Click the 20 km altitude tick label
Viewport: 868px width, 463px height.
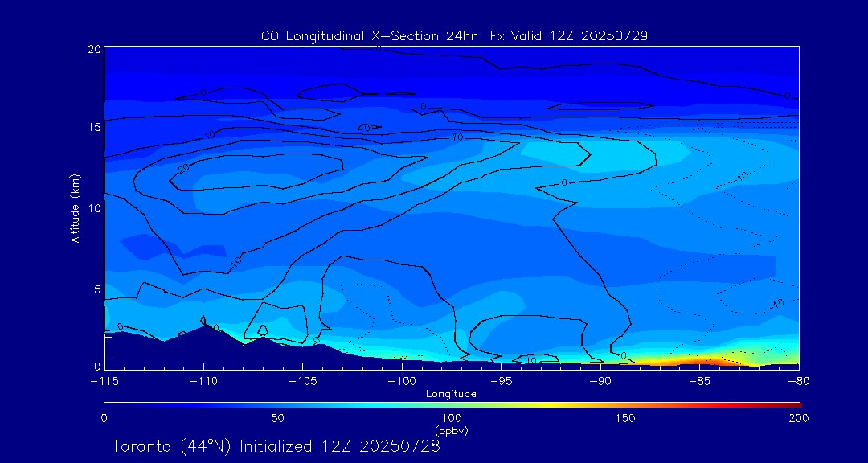tap(95, 49)
